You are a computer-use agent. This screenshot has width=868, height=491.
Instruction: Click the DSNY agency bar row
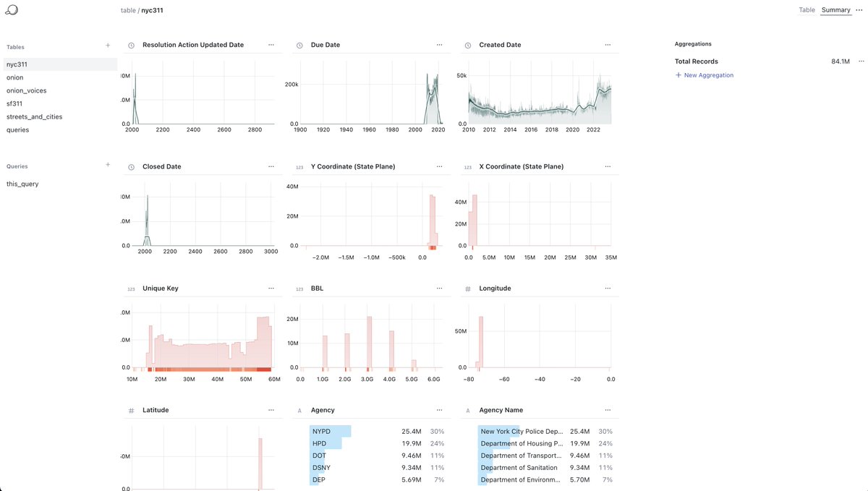tap(376, 468)
